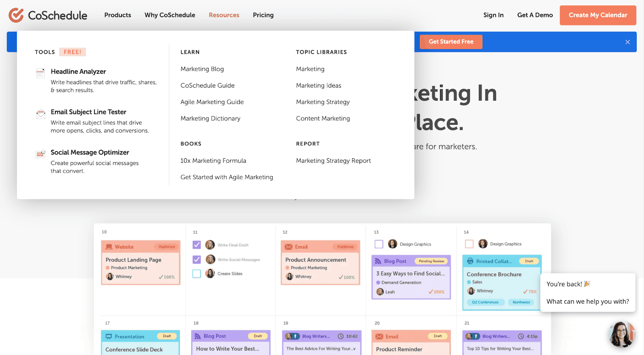The height and width of the screenshot is (355, 644).
Task: Click the Website card monitor icon
Action: point(109,247)
